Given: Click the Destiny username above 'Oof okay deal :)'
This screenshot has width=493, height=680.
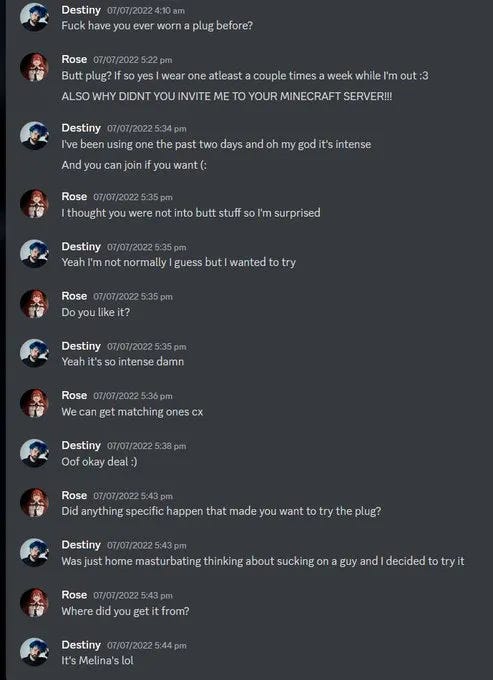Looking at the screenshot, I should [x=81, y=445].
